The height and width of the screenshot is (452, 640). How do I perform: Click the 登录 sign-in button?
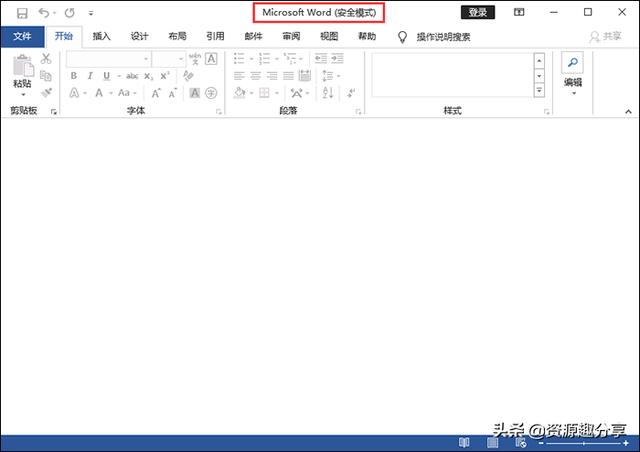pos(478,12)
